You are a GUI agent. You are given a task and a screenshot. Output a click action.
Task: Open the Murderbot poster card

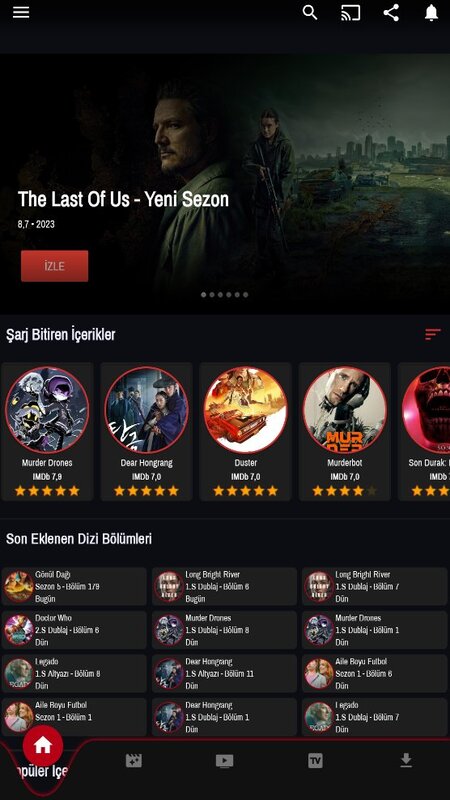click(345, 432)
